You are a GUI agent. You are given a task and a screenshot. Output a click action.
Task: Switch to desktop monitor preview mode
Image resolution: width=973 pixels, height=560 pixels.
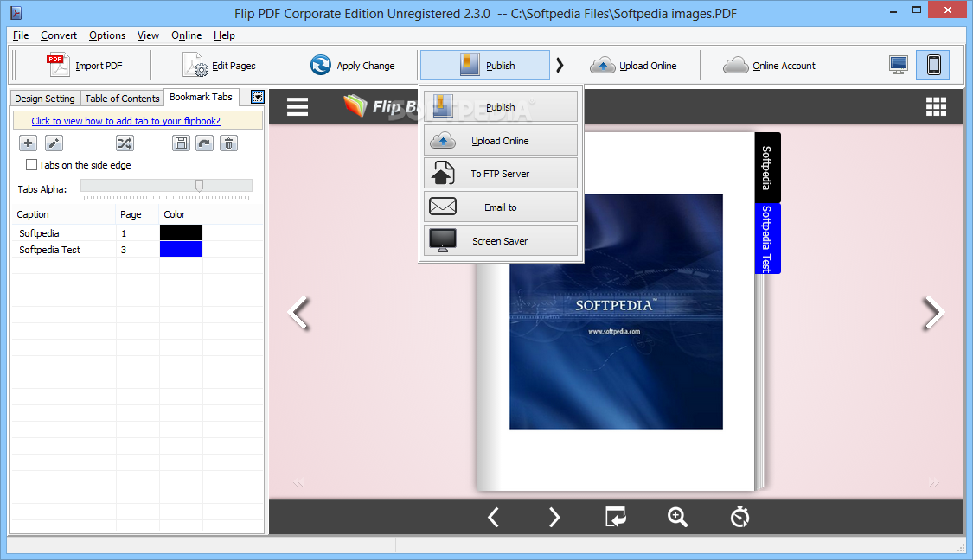(x=899, y=65)
